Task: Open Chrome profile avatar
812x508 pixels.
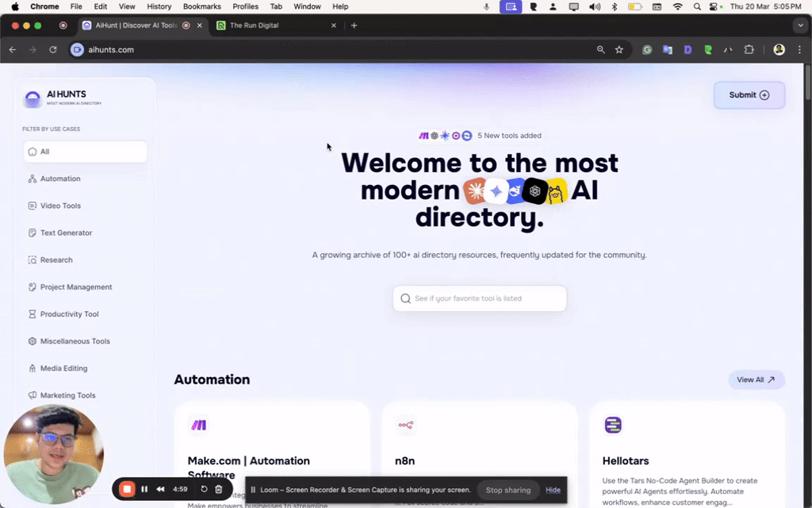Action: click(779, 50)
